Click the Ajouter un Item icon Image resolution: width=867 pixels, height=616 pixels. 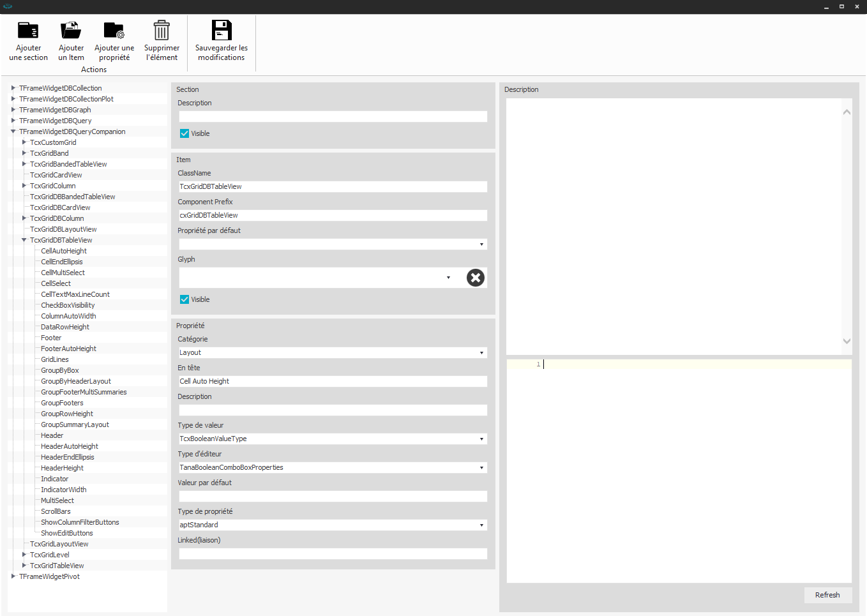click(71, 31)
